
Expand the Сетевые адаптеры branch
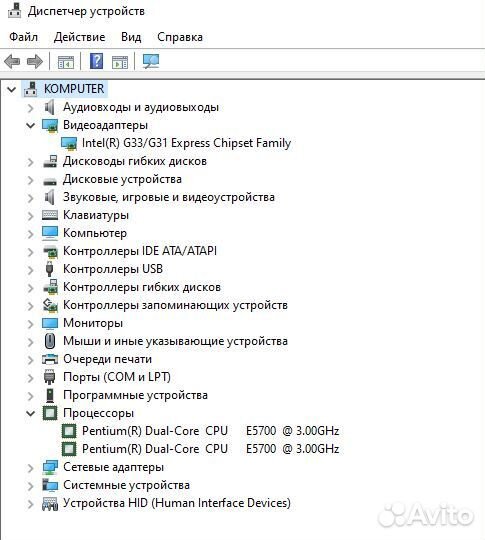[x=31, y=468]
